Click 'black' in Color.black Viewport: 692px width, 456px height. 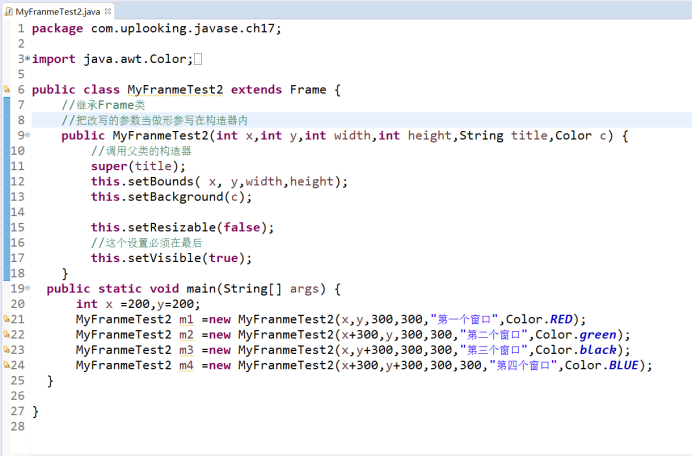click(x=598, y=350)
